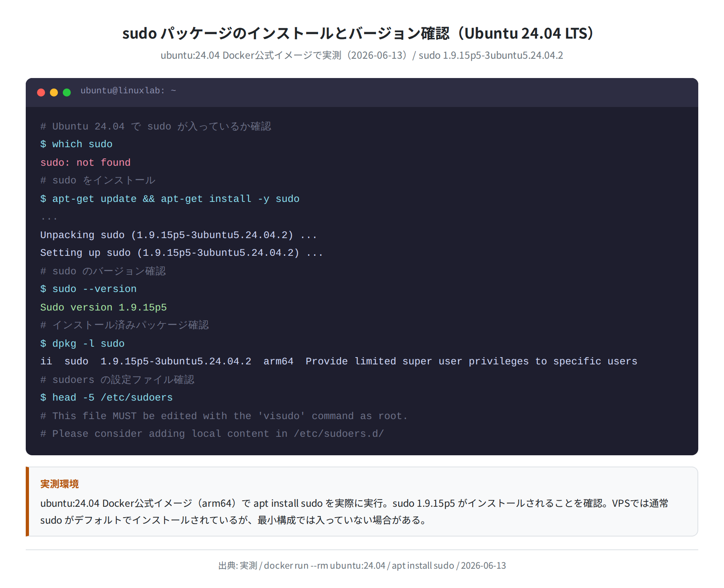
Task: Select the comment 'sudoers の設定ファイル確認'
Action: point(117,380)
